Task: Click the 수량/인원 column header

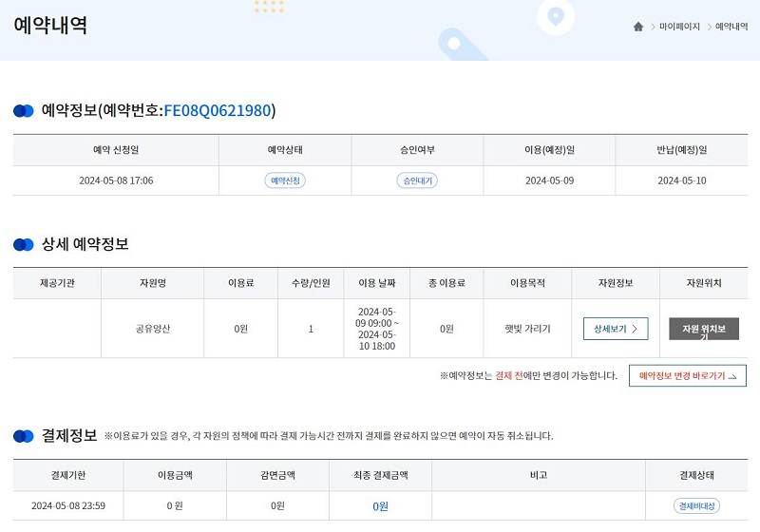Action: (x=311, y=283)
